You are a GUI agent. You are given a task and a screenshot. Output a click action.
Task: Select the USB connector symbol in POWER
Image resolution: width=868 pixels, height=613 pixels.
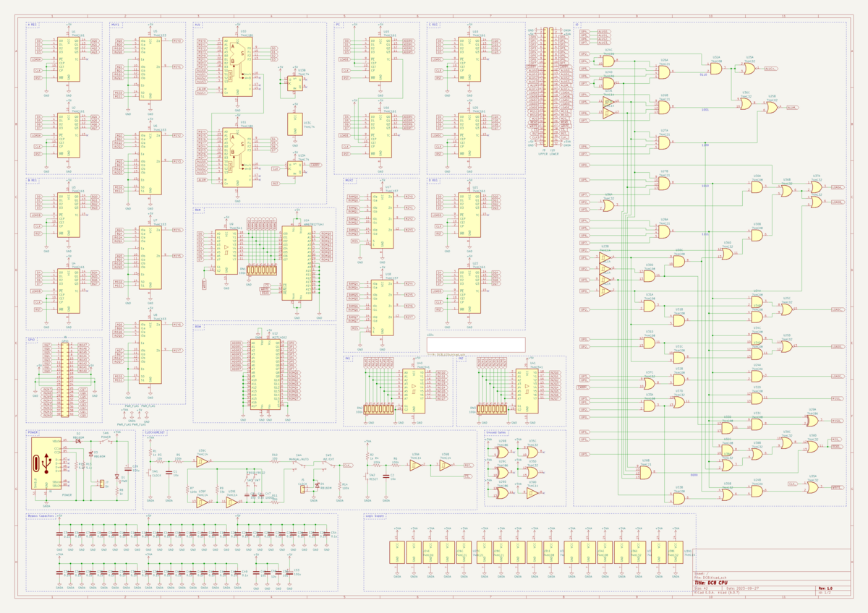pyautogui.click(x=46, y=465)
